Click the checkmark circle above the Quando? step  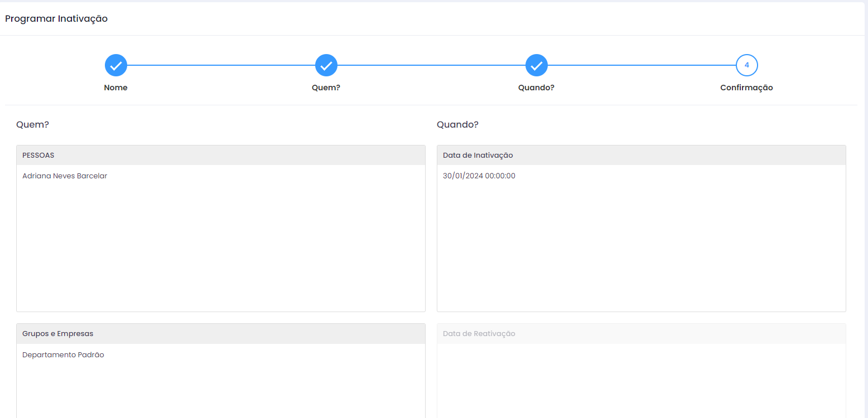pyautogui.click(x=537, y=65)
